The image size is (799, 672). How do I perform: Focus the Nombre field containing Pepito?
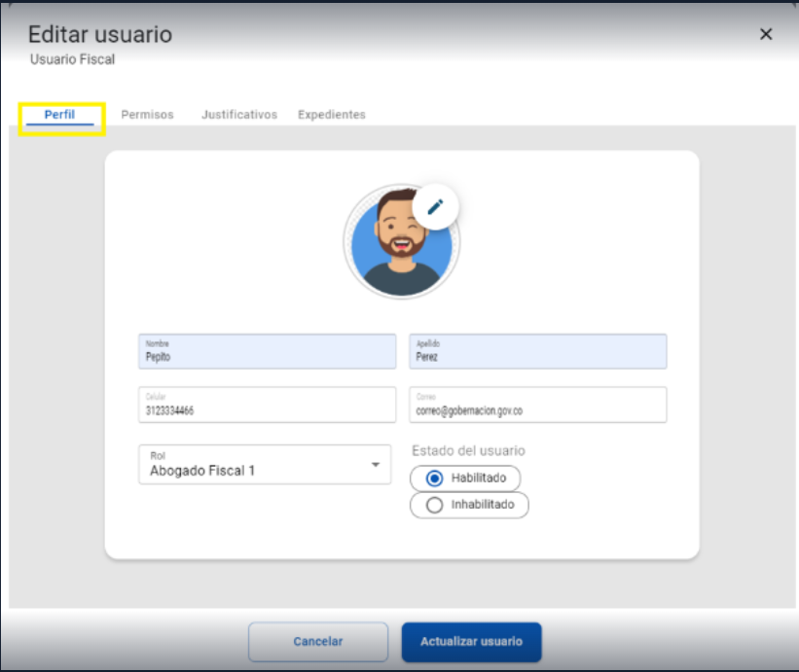pos(267,351)
